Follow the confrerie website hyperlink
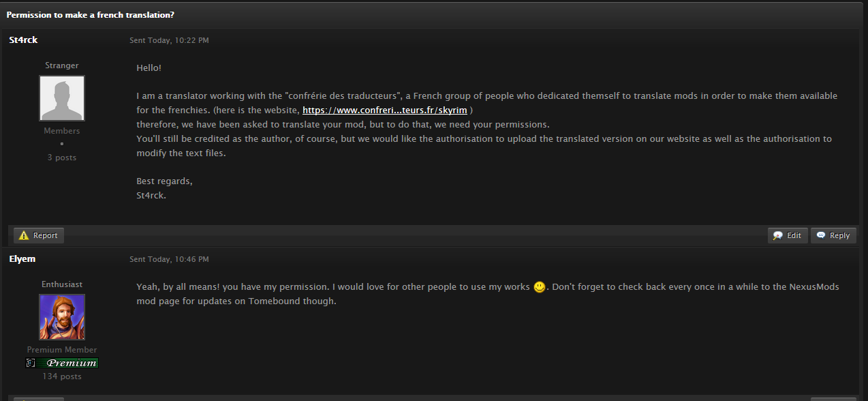 click(385, 110)
